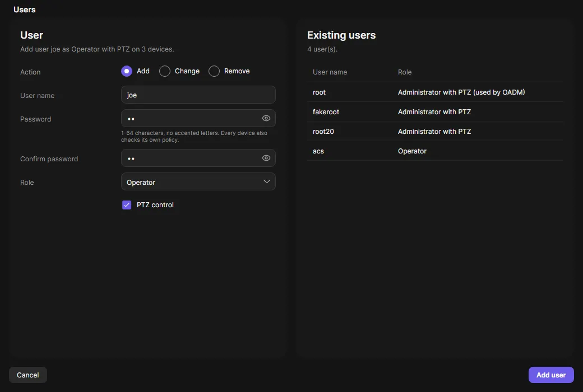Click the Operator role cell for acs

412,151
